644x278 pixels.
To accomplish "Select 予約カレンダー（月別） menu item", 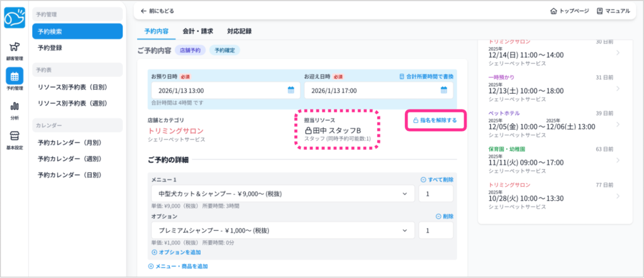I will 69,142.
